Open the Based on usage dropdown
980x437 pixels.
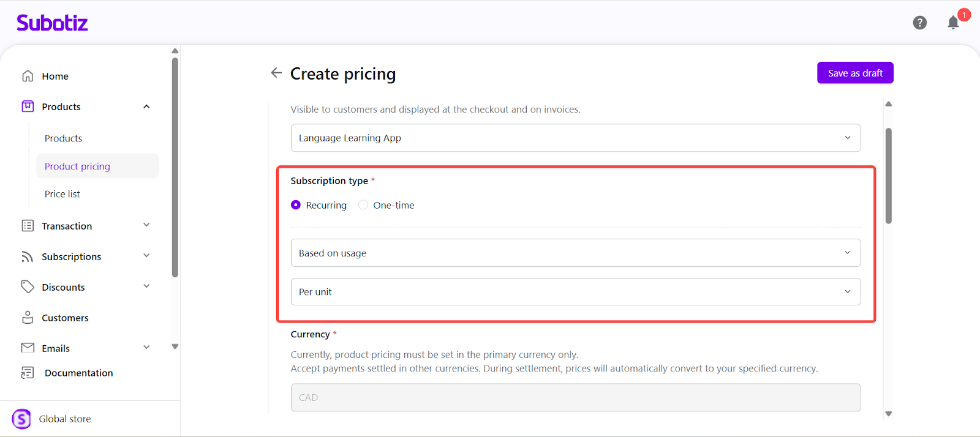[x=575, y=253]
